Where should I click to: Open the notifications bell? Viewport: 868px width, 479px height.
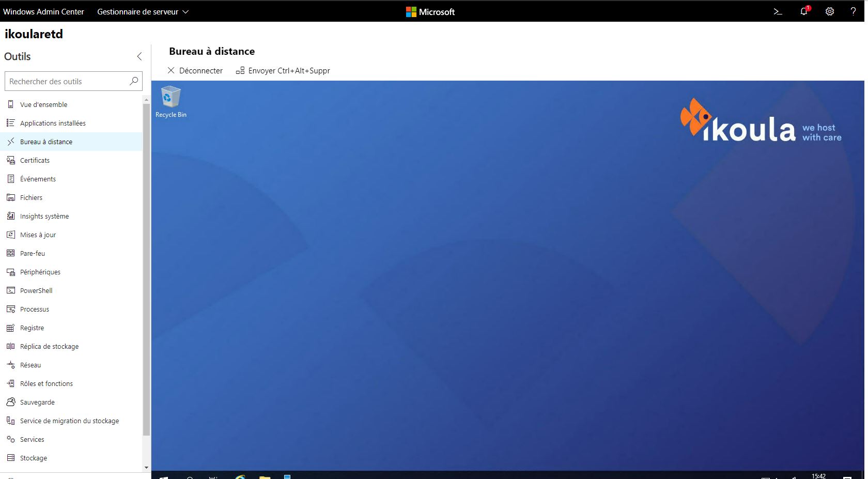804,11
